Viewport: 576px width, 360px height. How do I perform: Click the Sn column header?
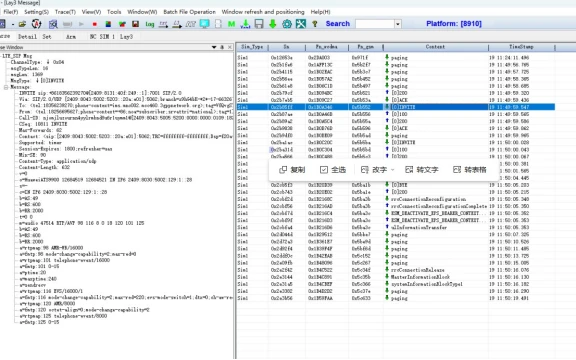[287, 47]
